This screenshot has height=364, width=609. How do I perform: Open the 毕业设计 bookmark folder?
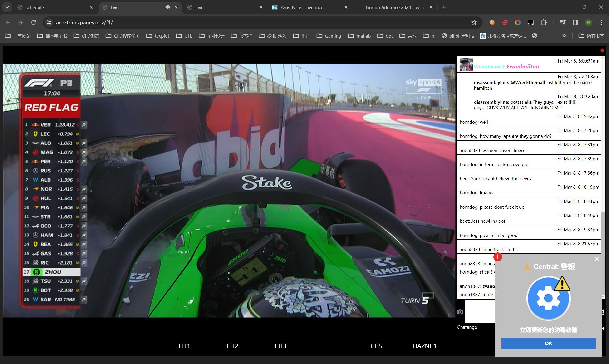(x=212, y=36)
